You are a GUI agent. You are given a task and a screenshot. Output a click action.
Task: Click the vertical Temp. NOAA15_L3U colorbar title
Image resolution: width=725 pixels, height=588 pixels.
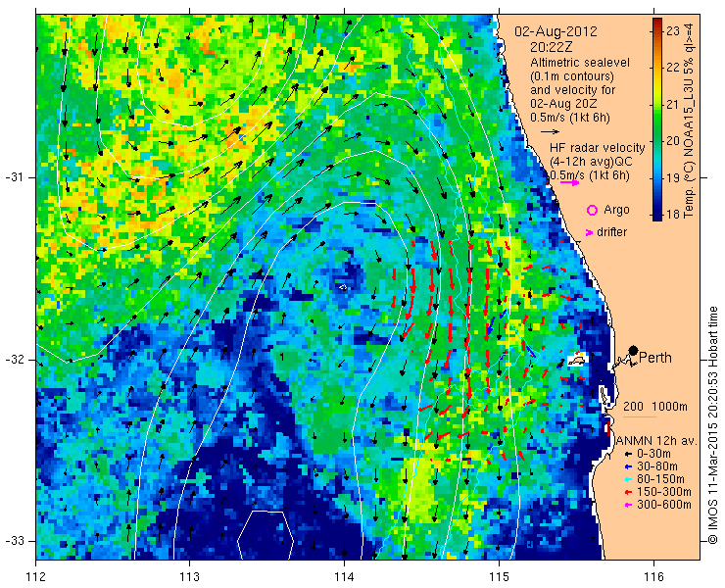tap(689, 119)
